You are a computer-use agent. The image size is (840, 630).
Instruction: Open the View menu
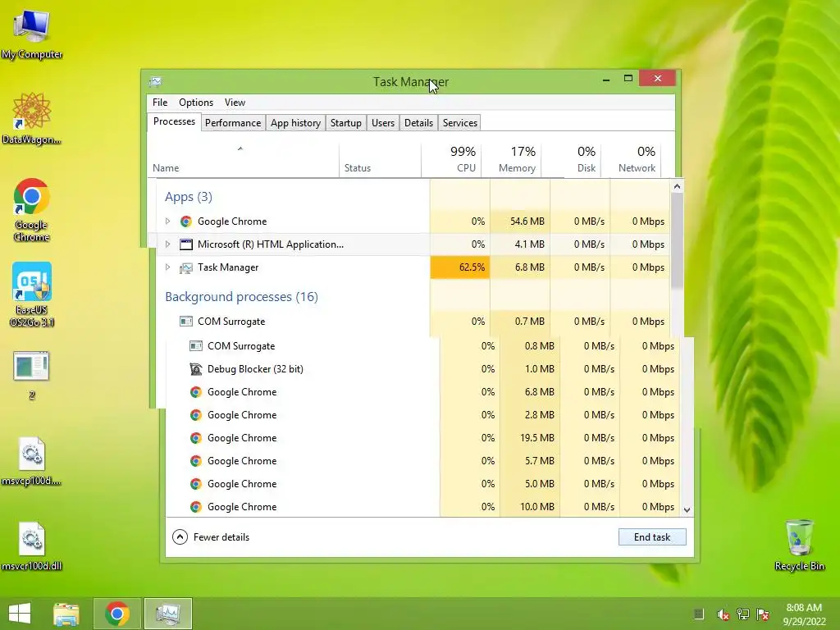(235, 103)
